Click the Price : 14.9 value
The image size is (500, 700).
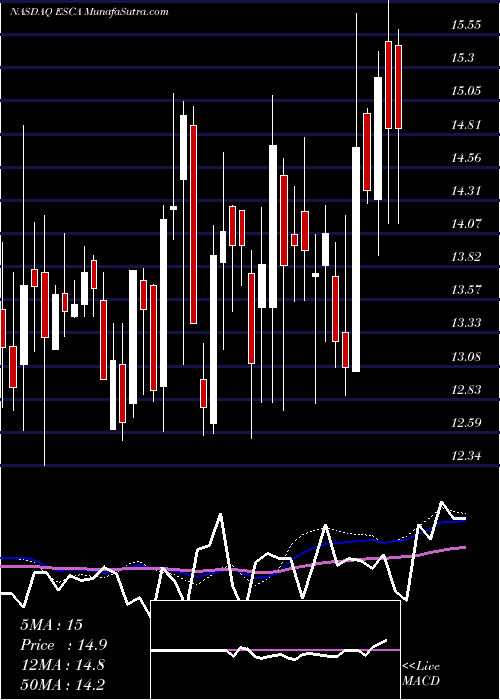coord(63,645)
